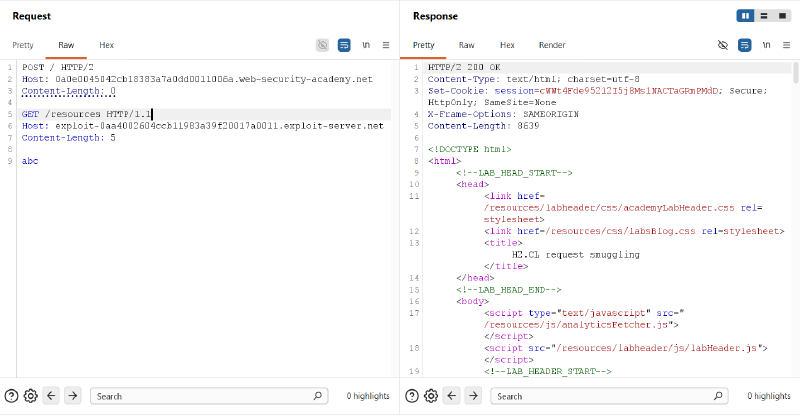The height and width of the screenshot is (416, 800).
Task: Click the Response pane vertical scrollbar
Action: click(x=795, y=72)
